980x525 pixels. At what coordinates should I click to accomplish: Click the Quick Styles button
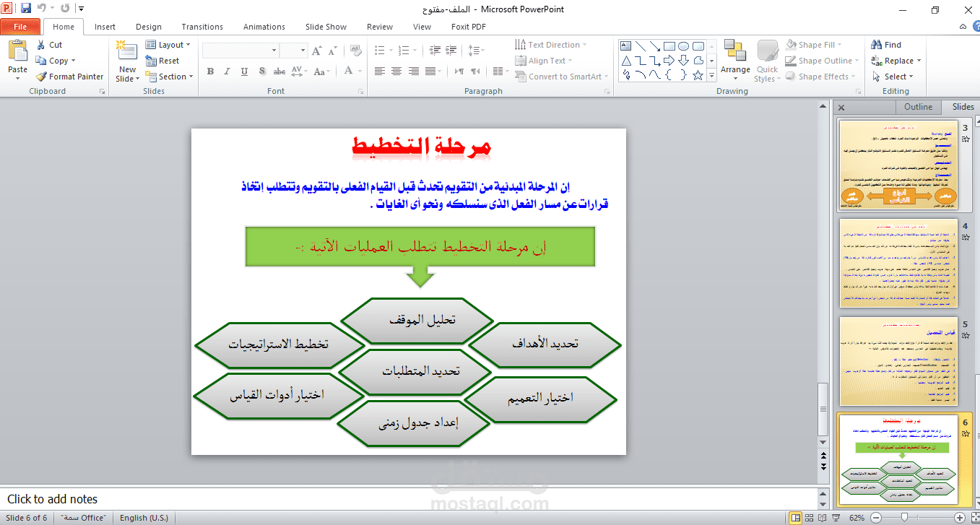[x=767, y=61]
